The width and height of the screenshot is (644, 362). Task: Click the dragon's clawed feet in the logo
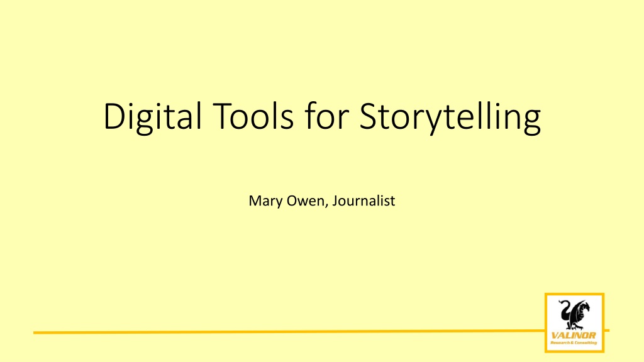[x=575, y=326]
